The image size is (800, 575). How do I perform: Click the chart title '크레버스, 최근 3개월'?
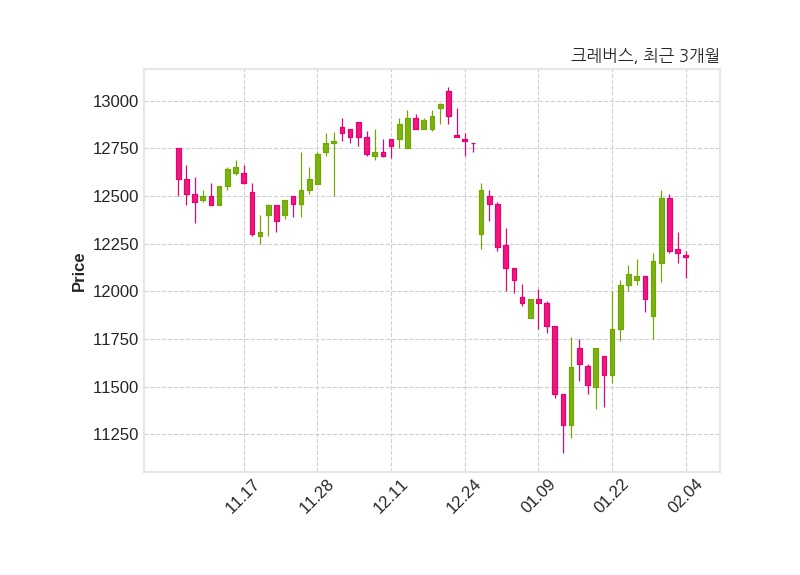pyautogui.click(x=644, y=56)
